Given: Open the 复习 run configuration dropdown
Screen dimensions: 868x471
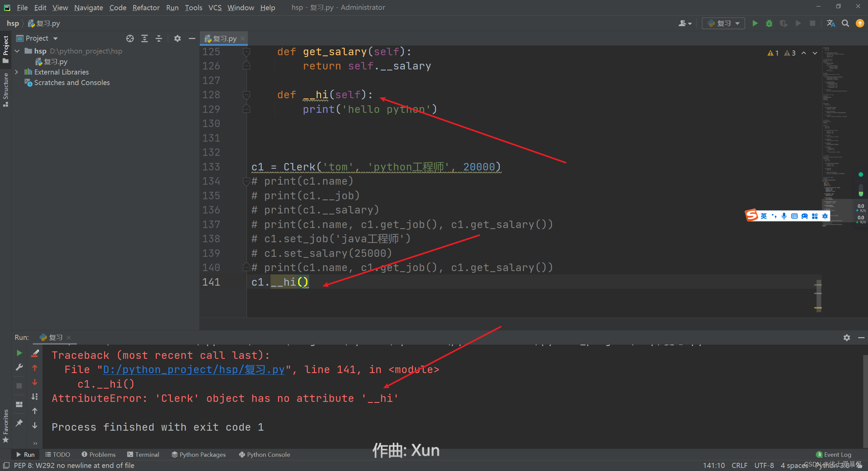Looking at the screenshot, I should (723, 23).
